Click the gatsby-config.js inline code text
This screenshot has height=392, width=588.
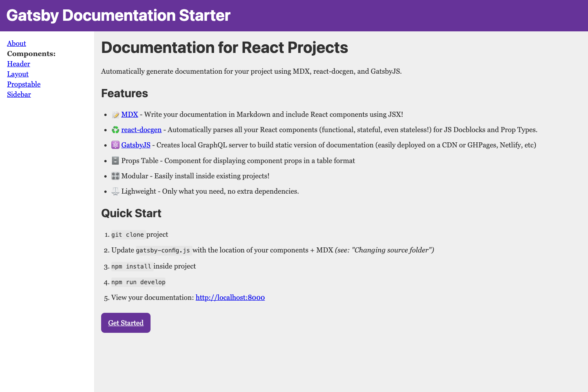[x=163, y=250]
